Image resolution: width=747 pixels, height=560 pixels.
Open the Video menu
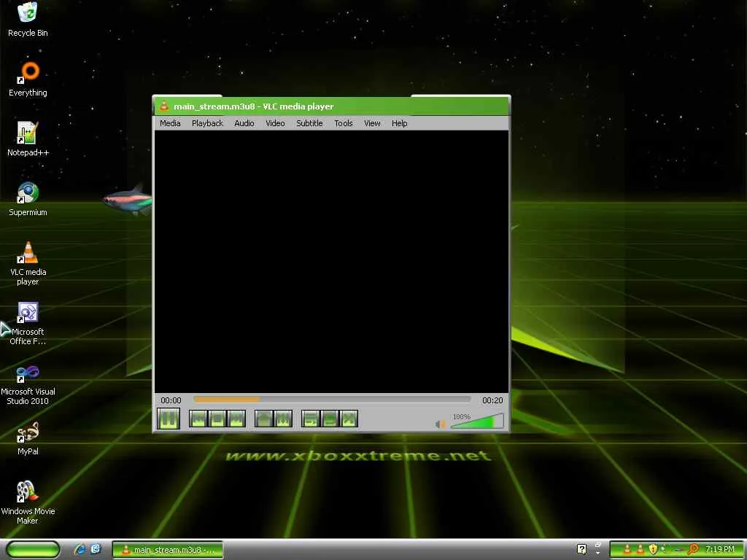pyautogui.click(x=275, y=123)
